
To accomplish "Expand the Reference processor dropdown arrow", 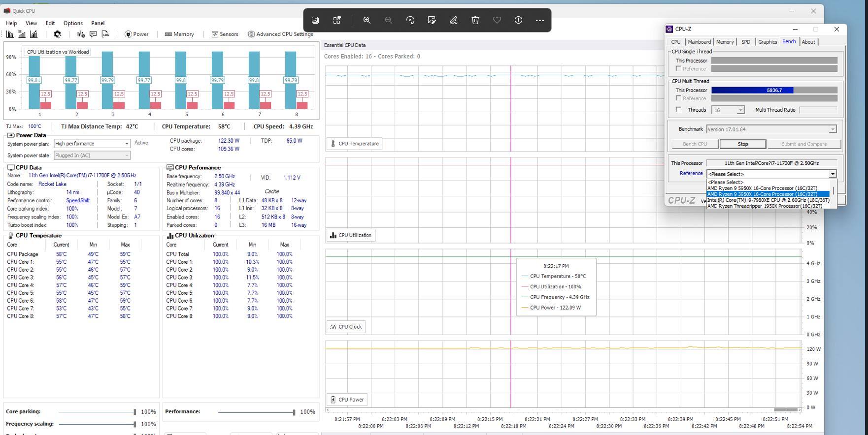I will (x=833, y=174).
